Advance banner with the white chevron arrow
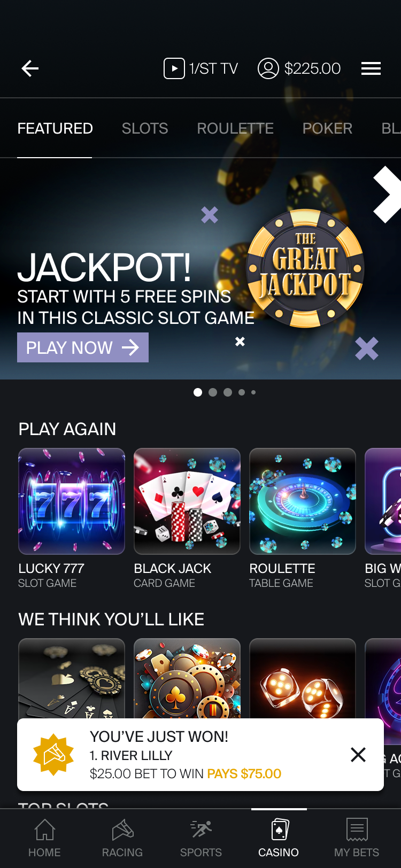The height and width of the screenshot is (868, 401). coord(387,194)
